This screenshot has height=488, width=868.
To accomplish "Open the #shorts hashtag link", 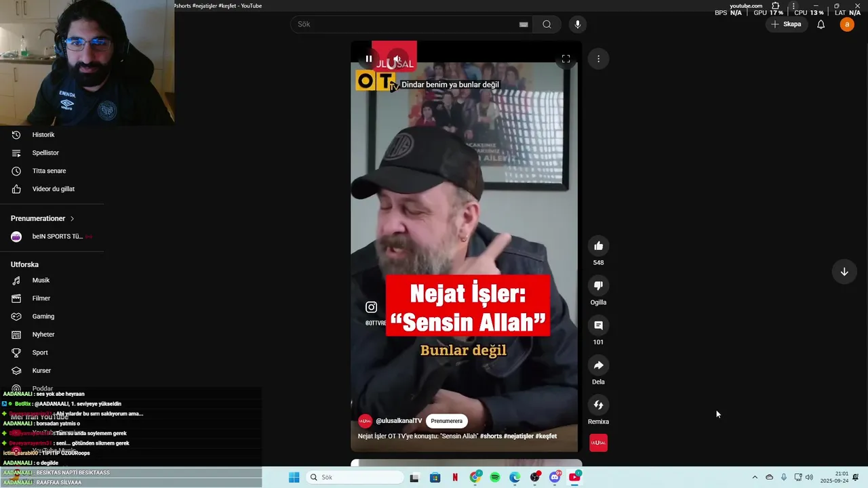I will 491,436.
